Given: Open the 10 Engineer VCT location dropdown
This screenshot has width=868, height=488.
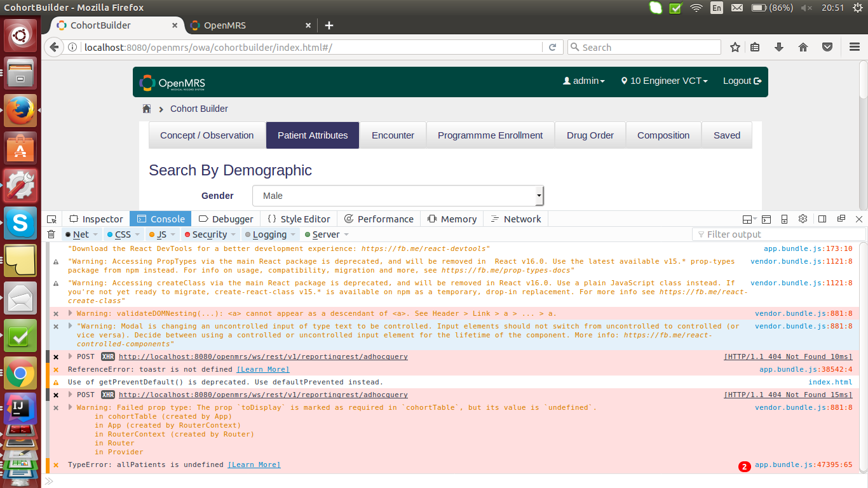Looking at the screenshot, I should (x=663, y=81).
